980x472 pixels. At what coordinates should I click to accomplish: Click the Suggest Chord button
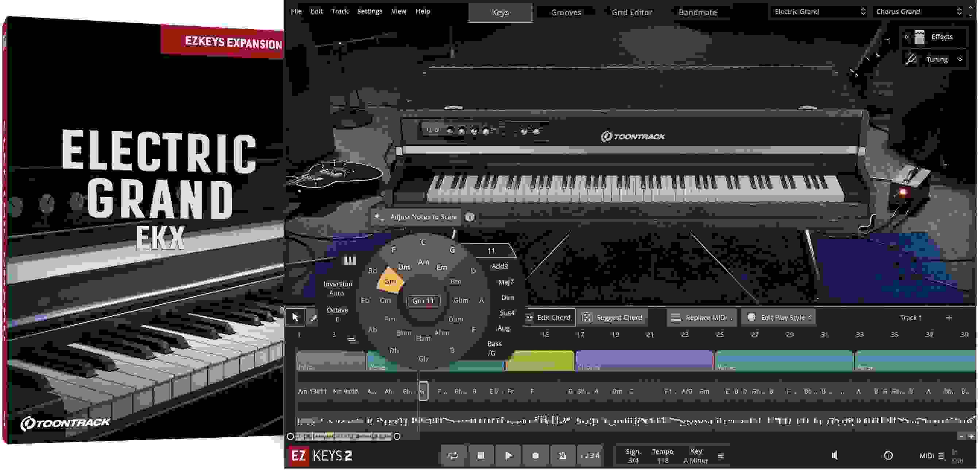[613, 317]
